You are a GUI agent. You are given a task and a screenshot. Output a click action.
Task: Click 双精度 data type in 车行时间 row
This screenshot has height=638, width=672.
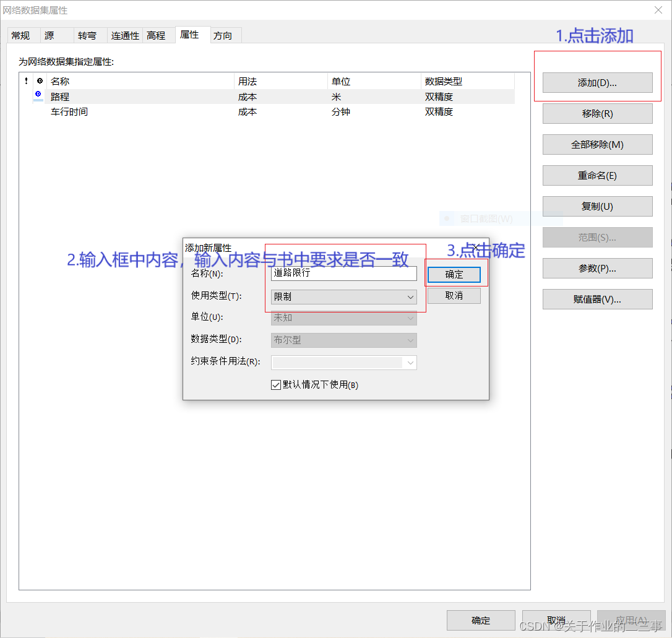[x=439, y=112]
